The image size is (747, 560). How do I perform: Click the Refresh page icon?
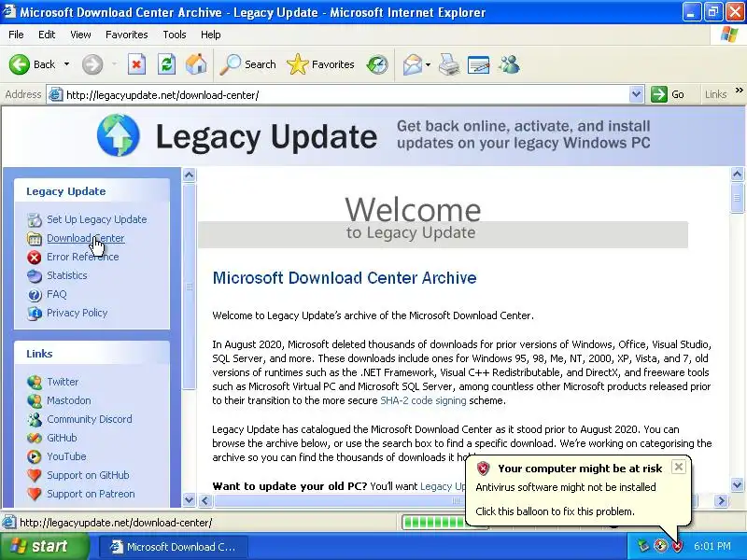[167, 64]
